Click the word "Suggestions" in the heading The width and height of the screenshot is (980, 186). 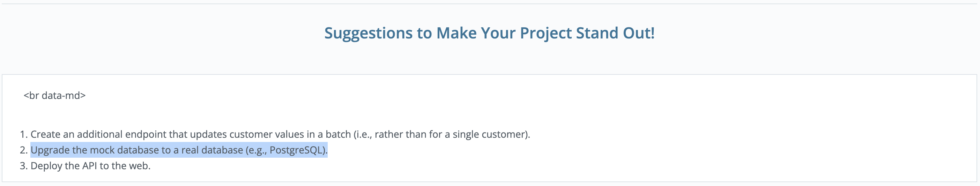pos(368,34)
